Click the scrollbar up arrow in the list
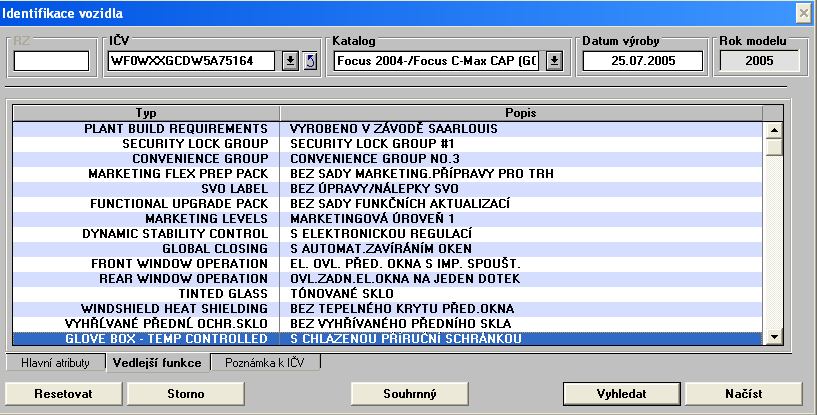This screenshot has width=817, height=415. click(x=774, y=129)
